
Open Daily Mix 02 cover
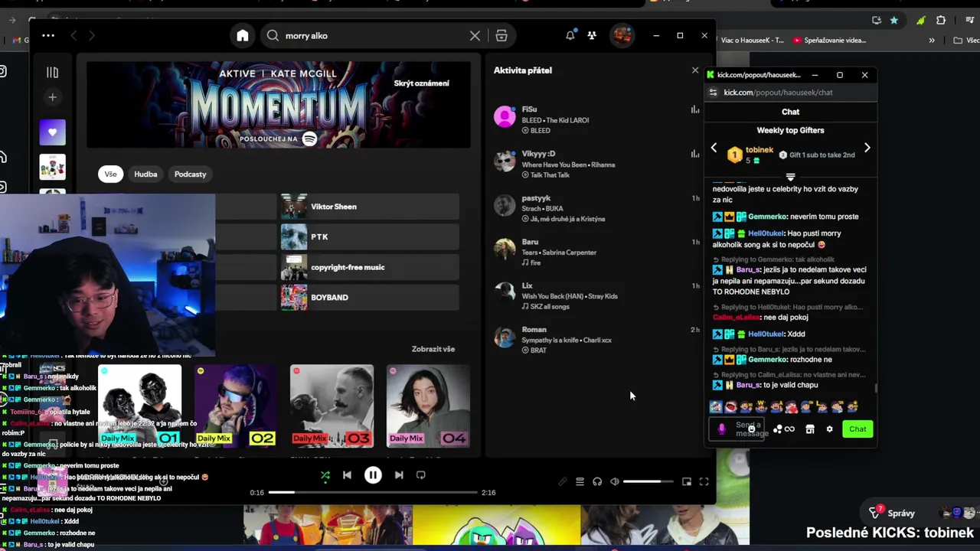(236, 406)
